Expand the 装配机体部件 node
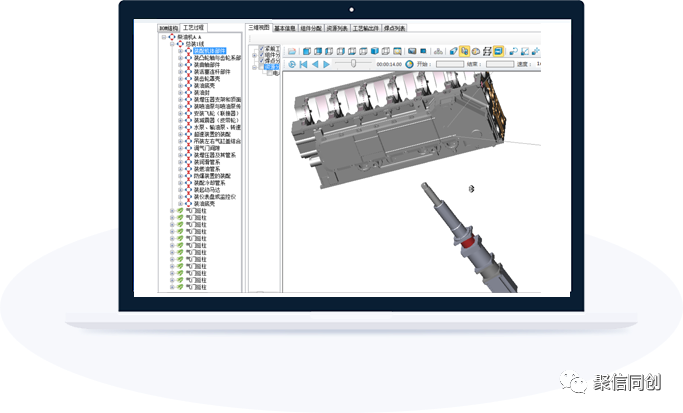This screenshot has height=413, width=683. [180, 51]
